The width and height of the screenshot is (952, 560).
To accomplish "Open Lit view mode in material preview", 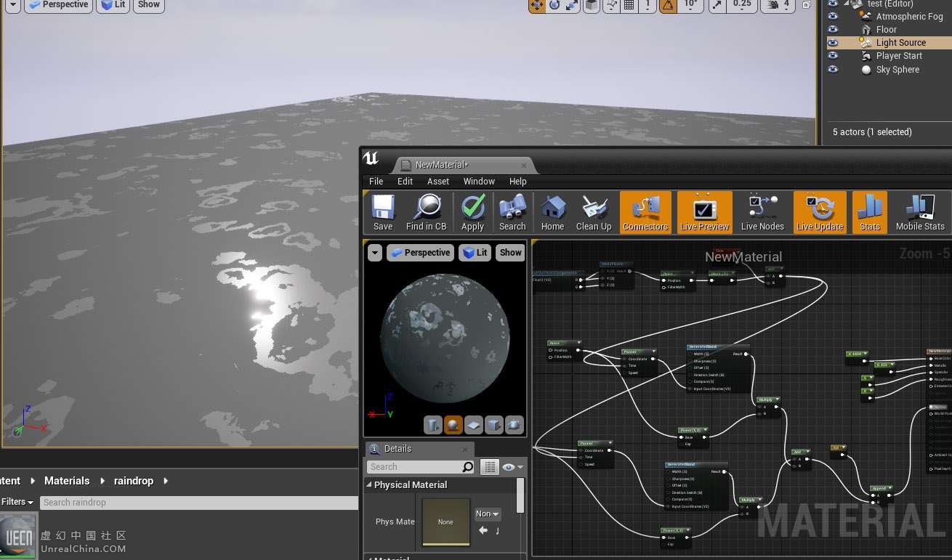I will [x=475, y=253].
